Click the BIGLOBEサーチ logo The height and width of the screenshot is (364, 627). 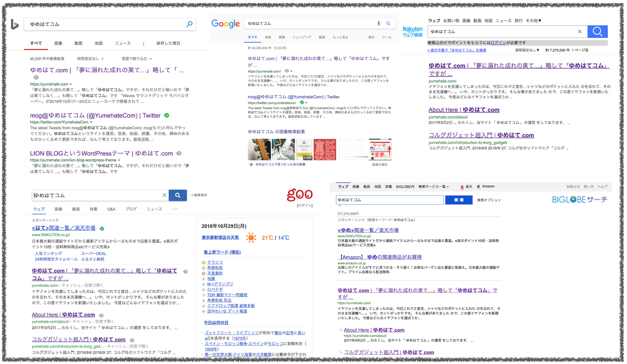coord(579,199)
